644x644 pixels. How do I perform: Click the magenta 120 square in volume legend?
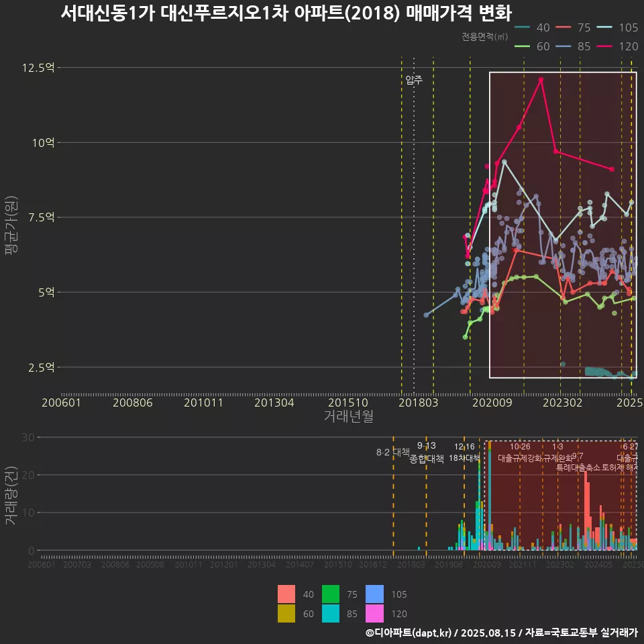(374, 613)
